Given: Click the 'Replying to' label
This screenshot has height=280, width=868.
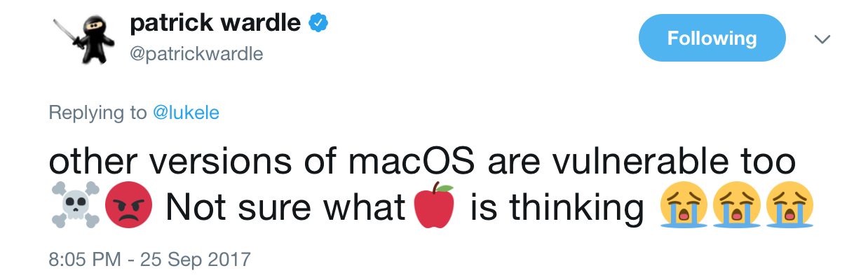Looking at the screenshot, I should click(x=97, y=112).
